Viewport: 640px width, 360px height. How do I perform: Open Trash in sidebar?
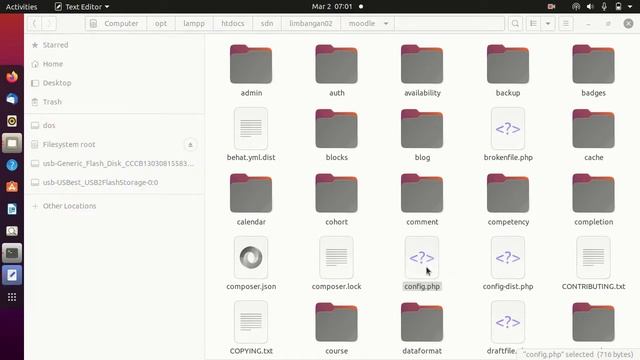(x=114, y=102)
